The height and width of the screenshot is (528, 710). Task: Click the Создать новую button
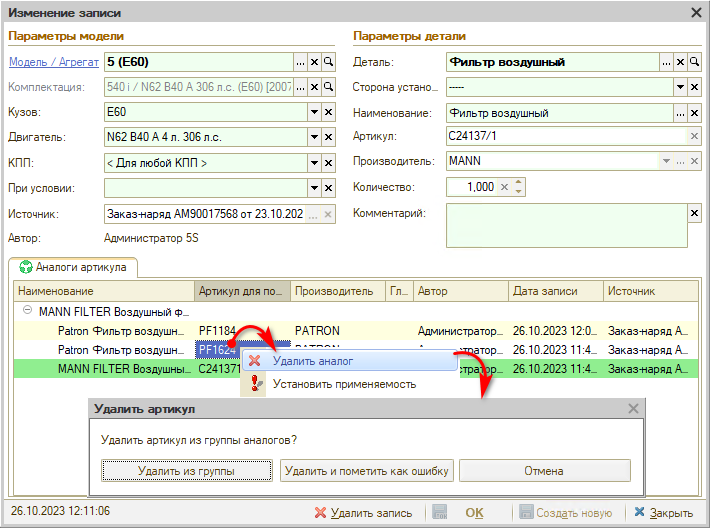[566, 513]
